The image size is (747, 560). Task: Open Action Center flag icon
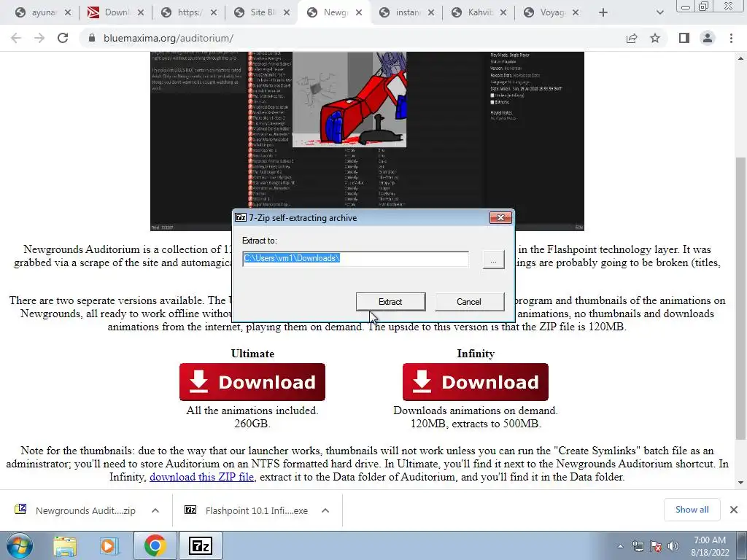656,546
